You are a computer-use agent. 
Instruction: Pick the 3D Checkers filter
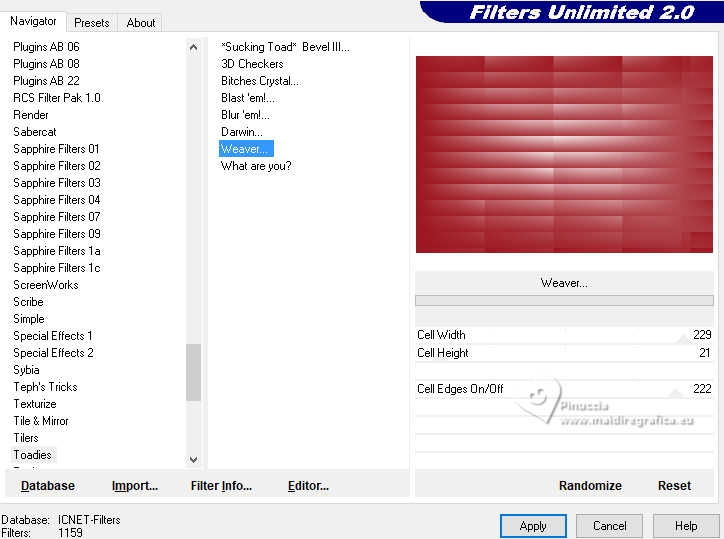[x=252, y=64]
